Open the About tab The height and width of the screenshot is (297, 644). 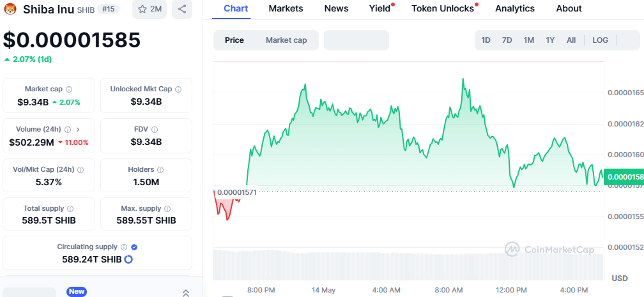(569, 8)
